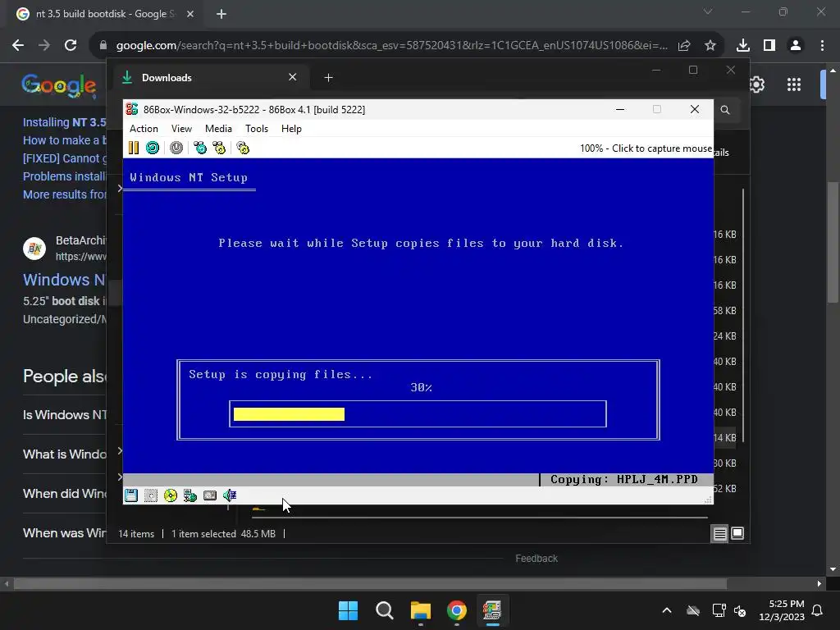Click the ACPI shutdown power icon
The image size is (840, 630).
176,148
